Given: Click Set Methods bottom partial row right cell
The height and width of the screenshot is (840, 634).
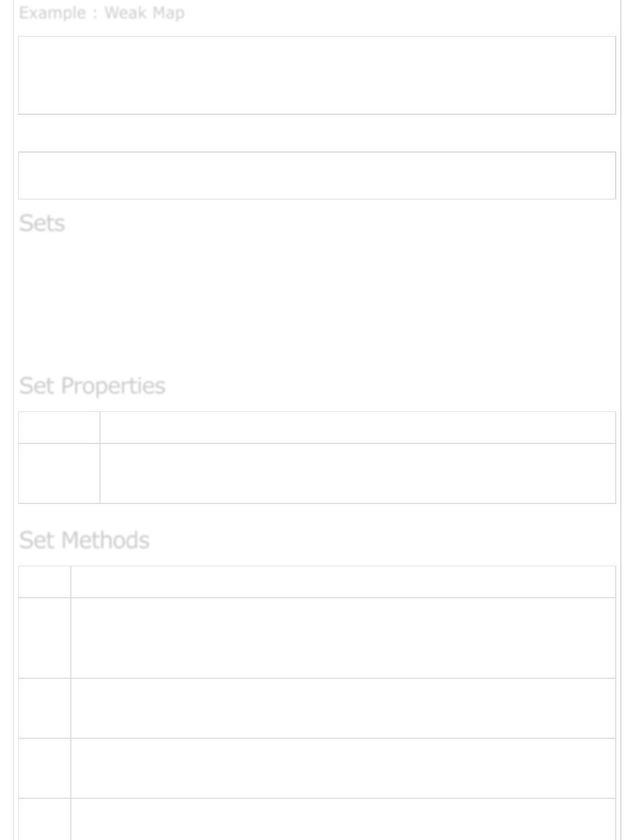Looking at the screenshot, I should point(343,819).
